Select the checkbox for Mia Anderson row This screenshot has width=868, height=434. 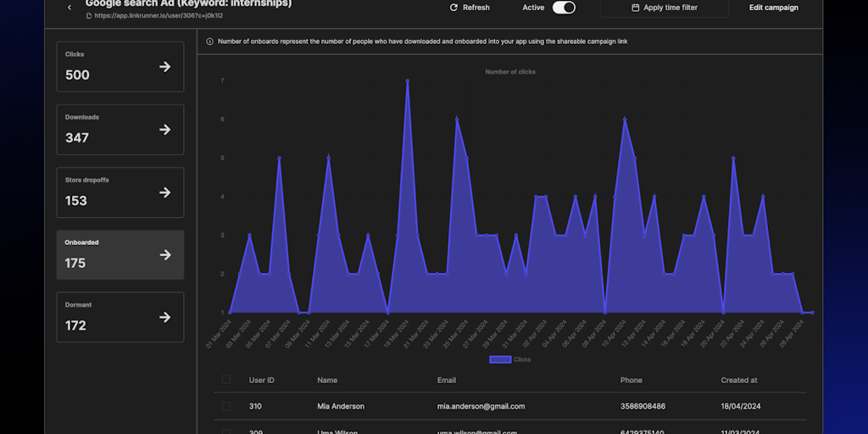coord(225,406)
